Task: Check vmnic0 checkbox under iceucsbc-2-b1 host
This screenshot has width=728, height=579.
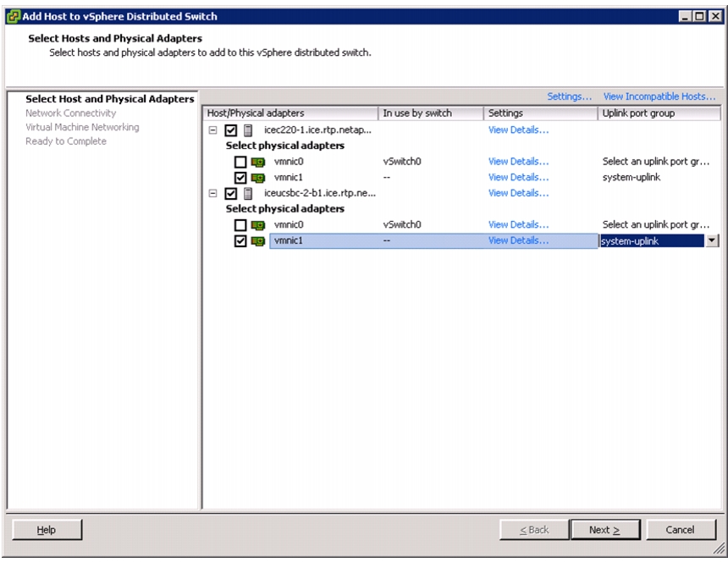Action: point(240,225)
